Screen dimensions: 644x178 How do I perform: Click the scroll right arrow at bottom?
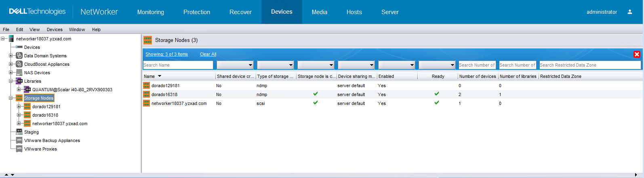636,175
